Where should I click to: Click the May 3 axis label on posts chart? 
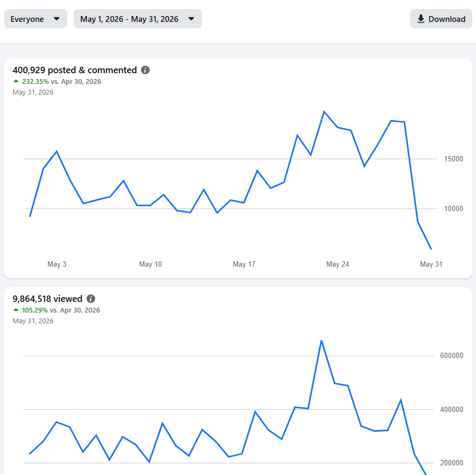click(57, 264)
